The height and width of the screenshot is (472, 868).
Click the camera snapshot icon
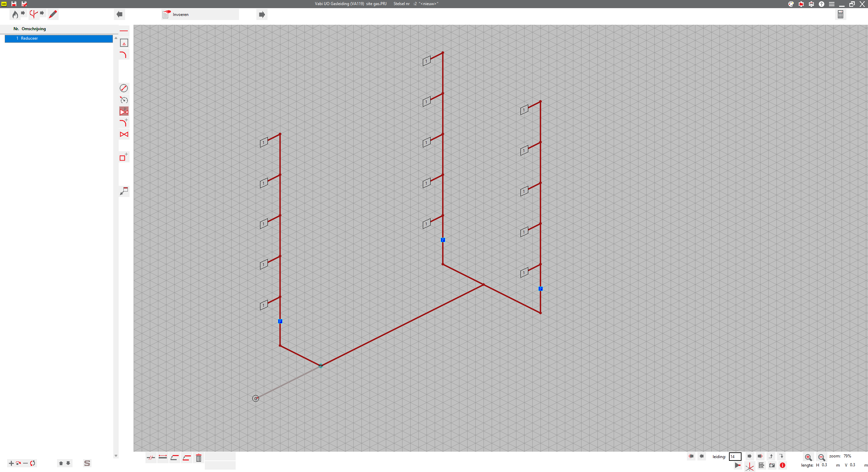pyautogui.click(x=772, y=465)
